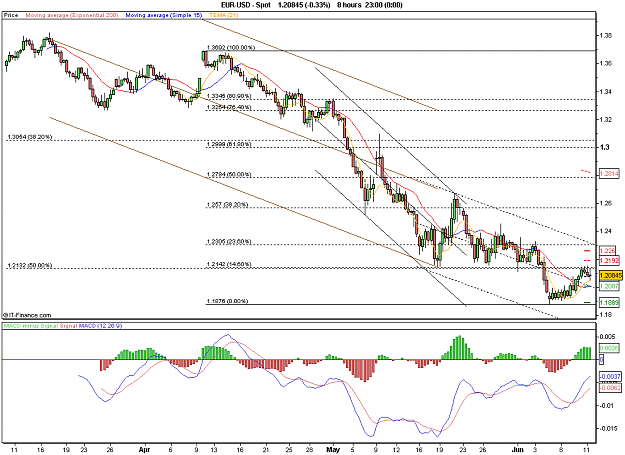This screenshot has height=455, width=625.
Task: Click the 1.34 price axis label
Action: (x=605, y=92)
